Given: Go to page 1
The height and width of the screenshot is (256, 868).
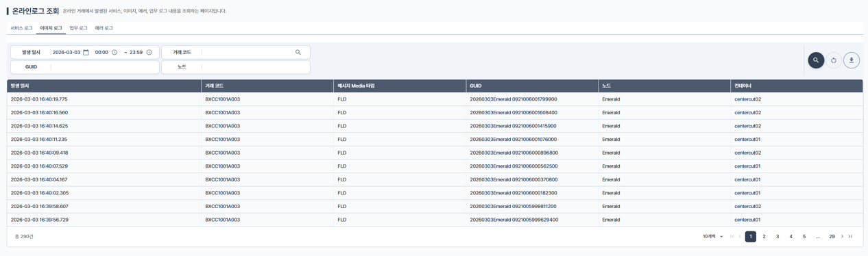Looking at the screenshot, I should [x=751, y=237].
